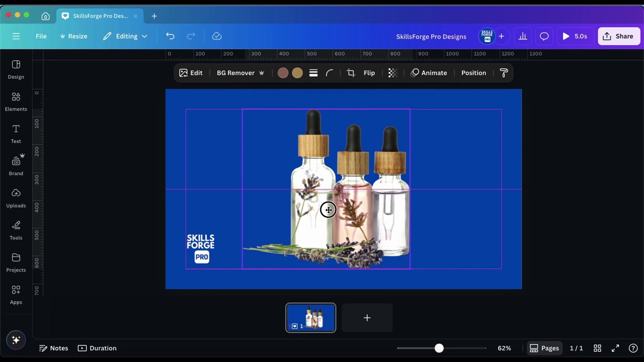Switch to grid view of pages
The image size is (644, 362).
(598, 348)
